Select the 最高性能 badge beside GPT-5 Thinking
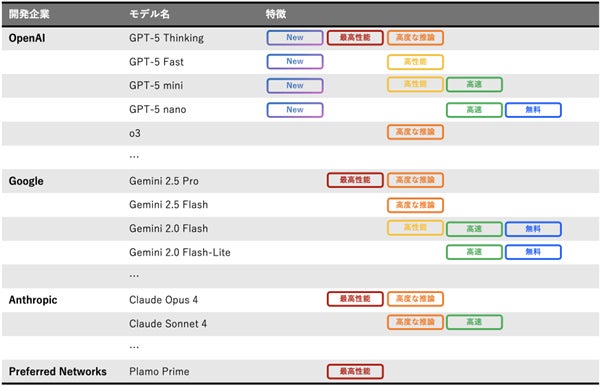 [x=355, y=38]
